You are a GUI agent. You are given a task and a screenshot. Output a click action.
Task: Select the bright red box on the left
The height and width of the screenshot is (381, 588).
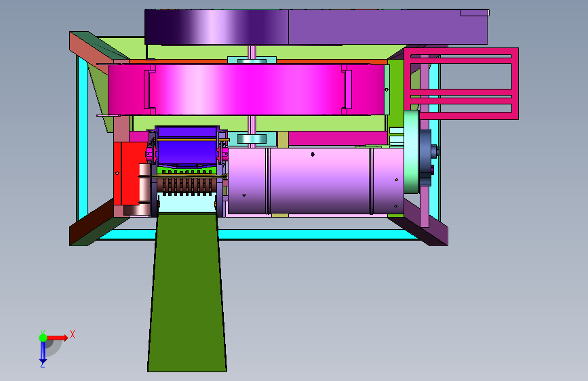[130, 174]
